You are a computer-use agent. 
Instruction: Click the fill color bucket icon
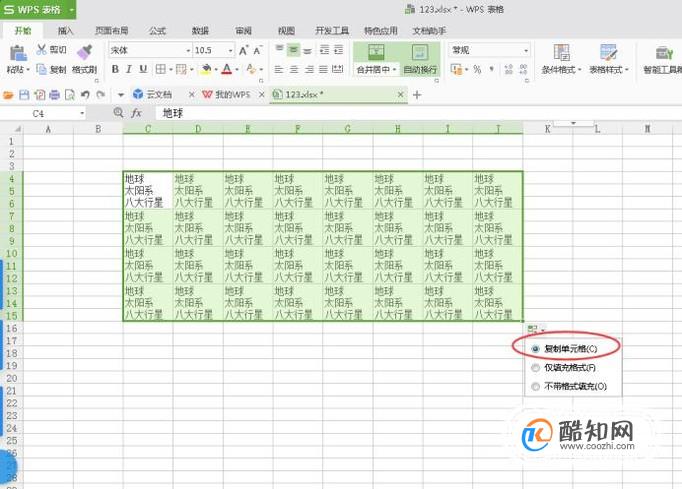click(206, 69)
